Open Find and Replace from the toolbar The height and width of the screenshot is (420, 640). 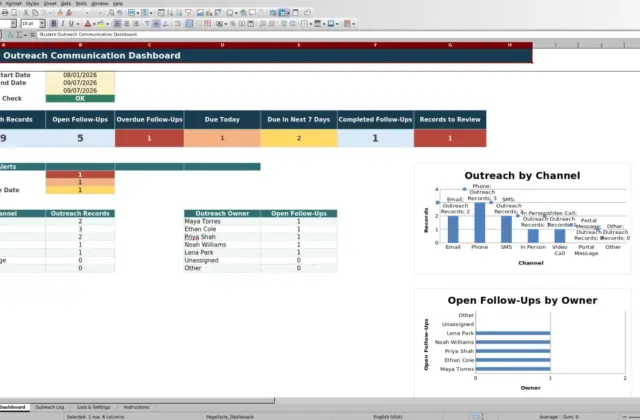(x=111, y=13)
